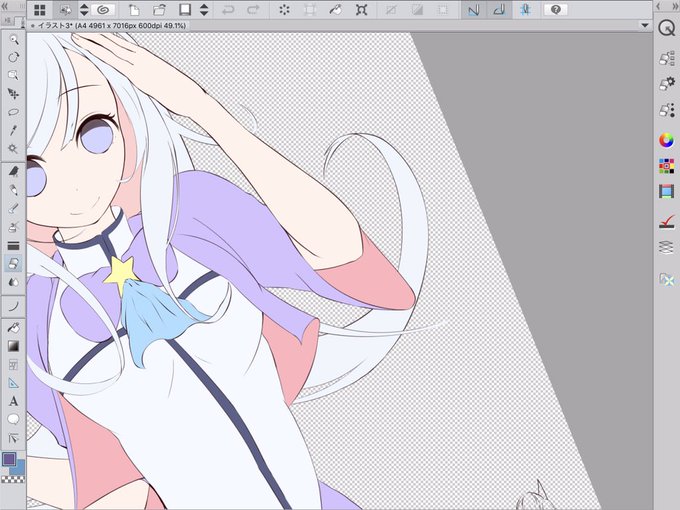Toggle Snap to Grid
This screenshot has height=510, width=680.
[525, 10]
